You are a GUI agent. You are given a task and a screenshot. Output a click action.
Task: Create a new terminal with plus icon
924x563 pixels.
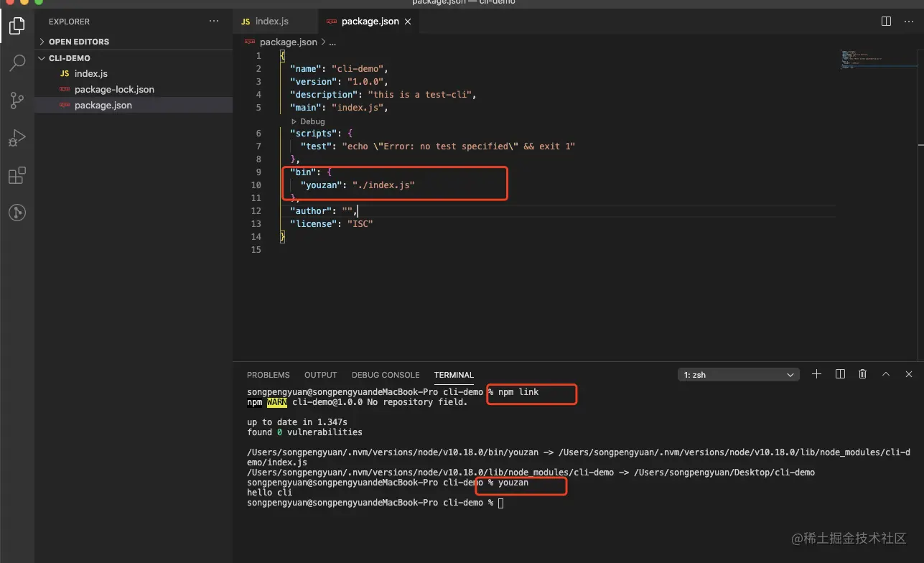tap(816, 374)
